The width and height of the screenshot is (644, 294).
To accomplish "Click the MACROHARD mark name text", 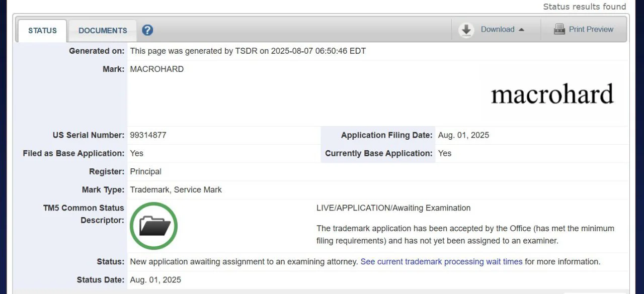I will (x=156, y=69).
